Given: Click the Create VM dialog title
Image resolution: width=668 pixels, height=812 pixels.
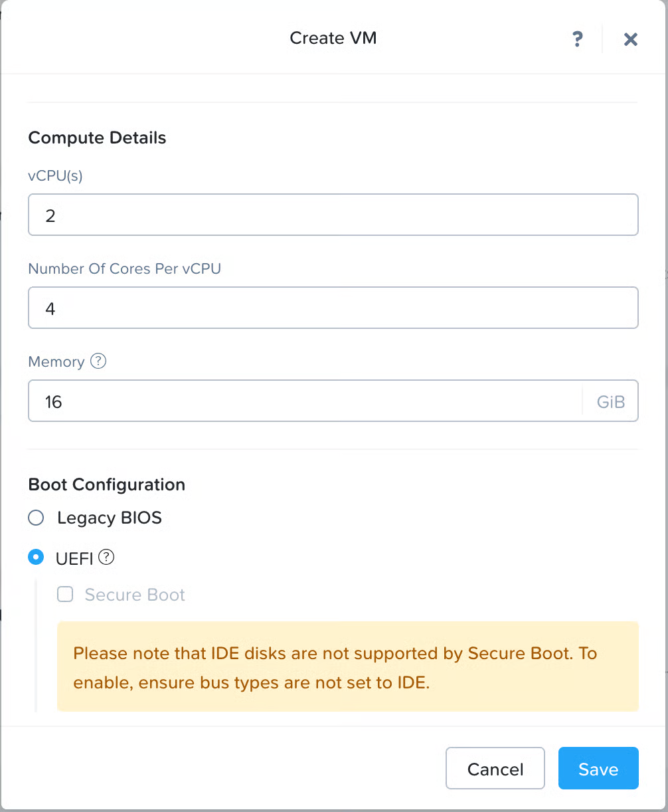Looking at the screenshot, I should (x=333, y=38).
